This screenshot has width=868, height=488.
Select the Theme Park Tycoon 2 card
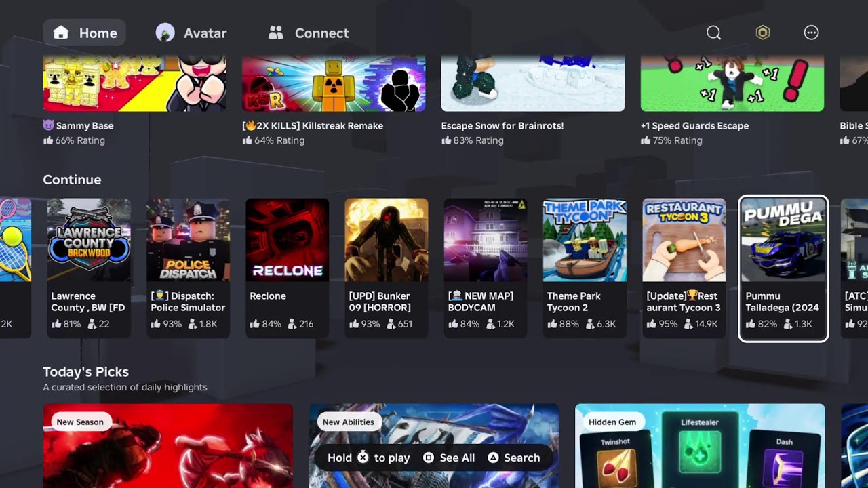(585, 268)
